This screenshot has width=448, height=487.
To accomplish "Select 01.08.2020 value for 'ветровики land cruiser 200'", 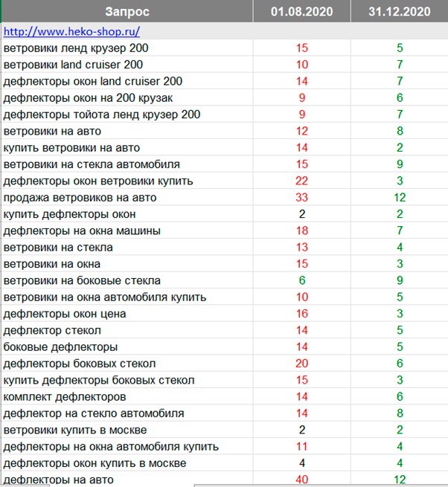I will click(302, 65).
